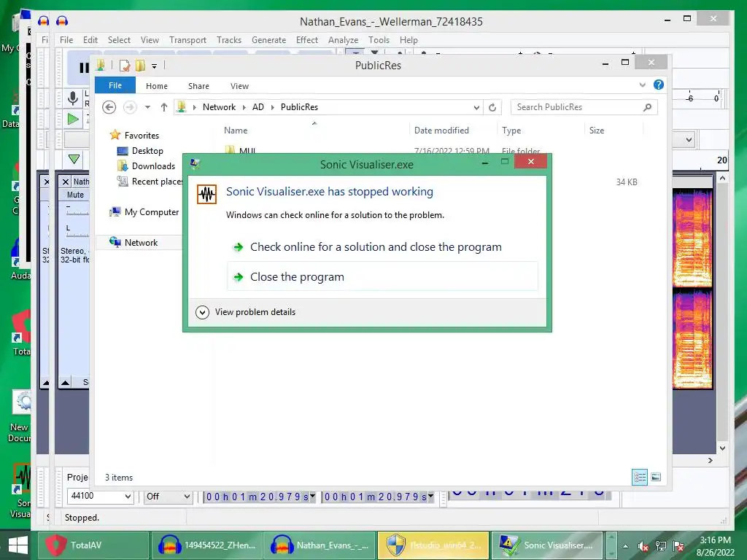Click the microphone recording meter icon in Audacity
This screenshot has width=747, height=560.
tap(72, 98)
